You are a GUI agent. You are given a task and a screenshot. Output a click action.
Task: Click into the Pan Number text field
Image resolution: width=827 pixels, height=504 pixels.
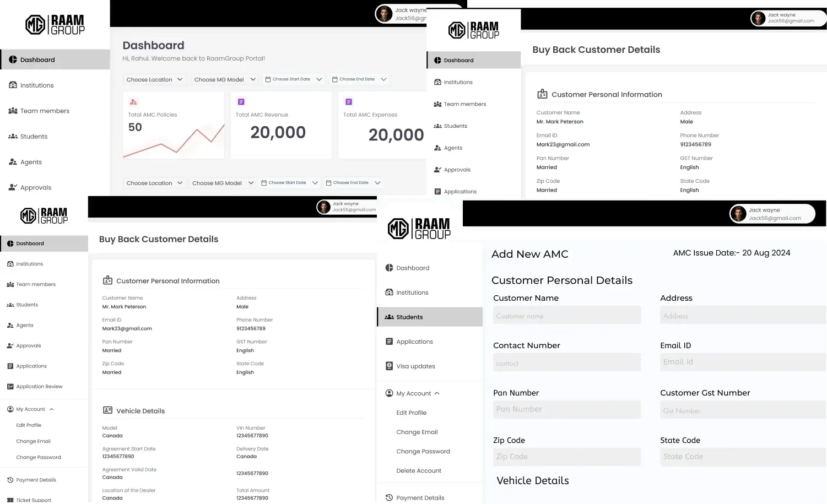[x=566, y=409]
